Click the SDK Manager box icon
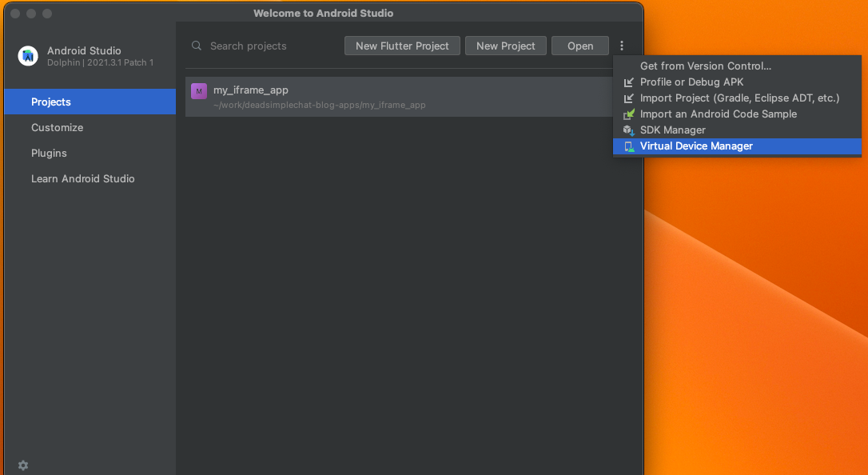 [629, 130]
